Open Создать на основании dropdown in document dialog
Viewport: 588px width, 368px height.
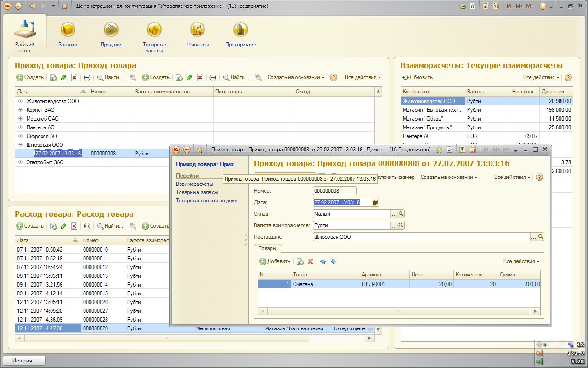click(x=449, y=177)
